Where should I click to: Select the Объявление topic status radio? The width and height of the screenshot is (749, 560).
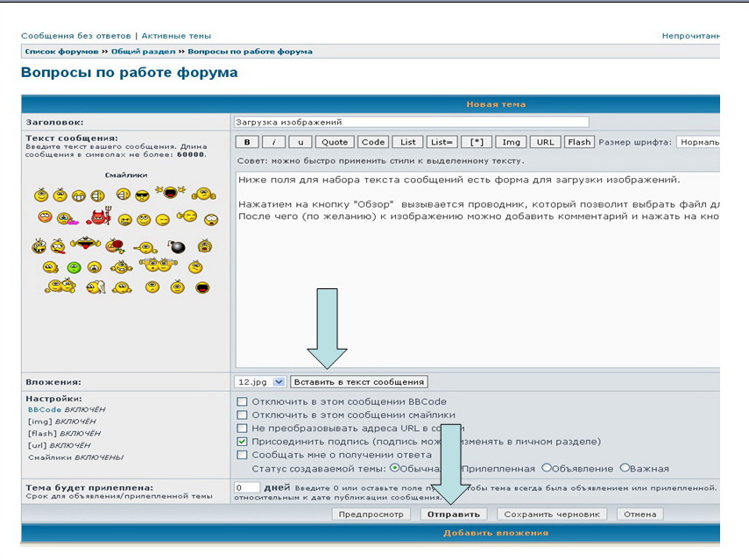(x=547, y=468)
